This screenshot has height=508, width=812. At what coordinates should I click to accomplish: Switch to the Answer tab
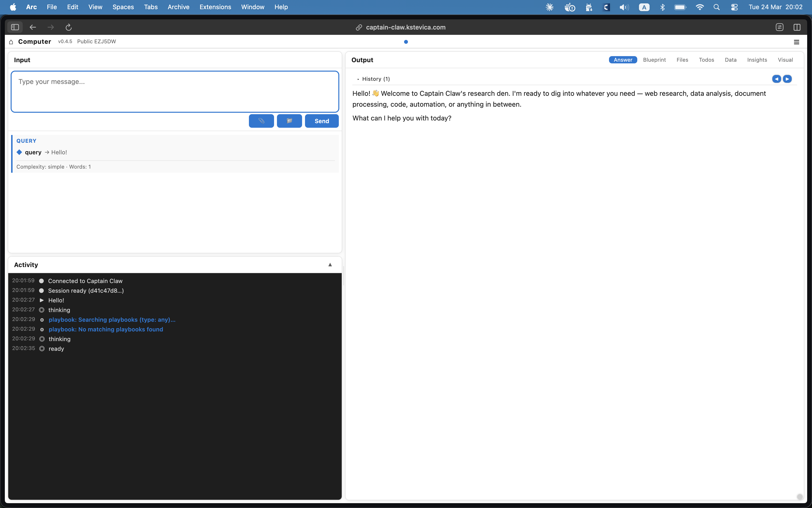pyautogui.click(x=623, y=60)
